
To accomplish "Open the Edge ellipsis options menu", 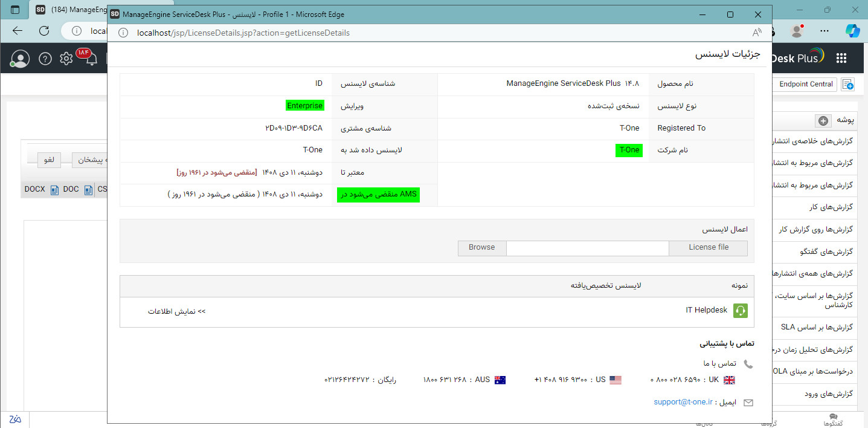I will pos(824,31).
